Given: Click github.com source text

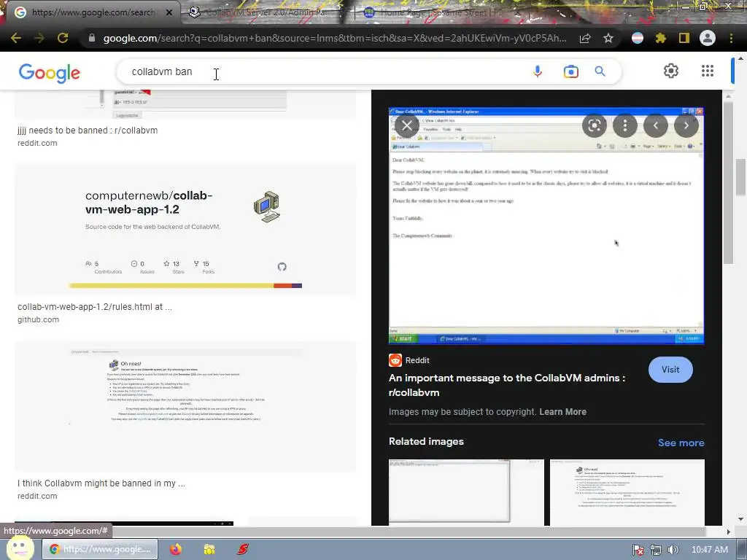Looking at the screenshot, I should coord(38,319).
